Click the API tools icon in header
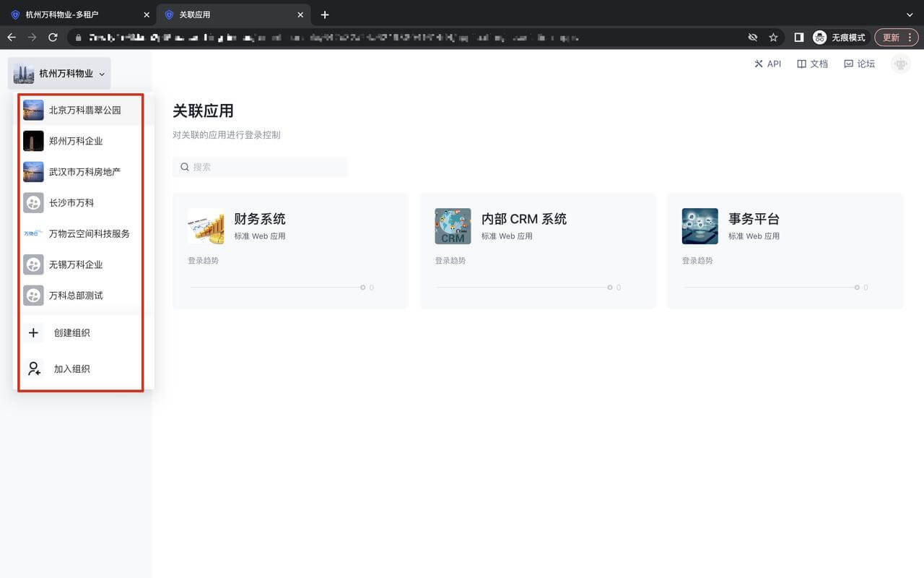This screenshot has height=578, width=924. tap(759, 64)
